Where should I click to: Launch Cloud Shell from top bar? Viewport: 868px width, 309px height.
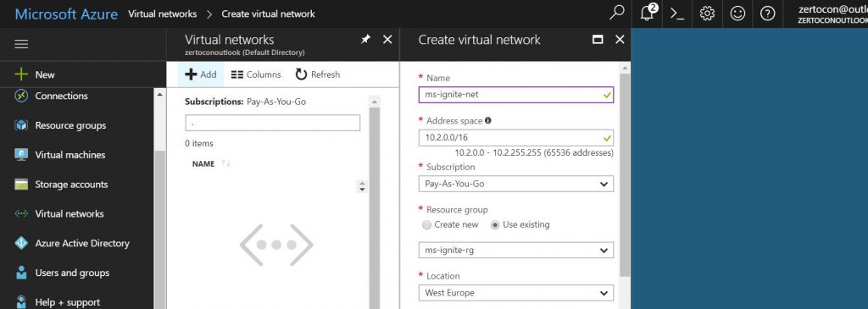click(677, 14)
